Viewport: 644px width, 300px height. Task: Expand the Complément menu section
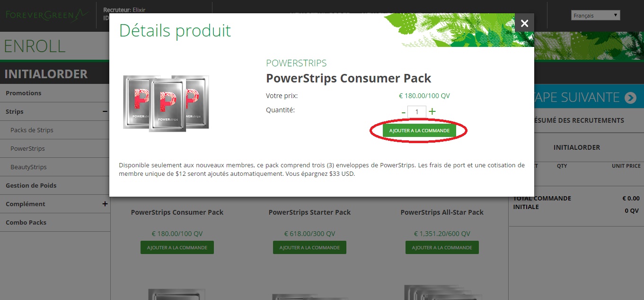pos(105,204)
